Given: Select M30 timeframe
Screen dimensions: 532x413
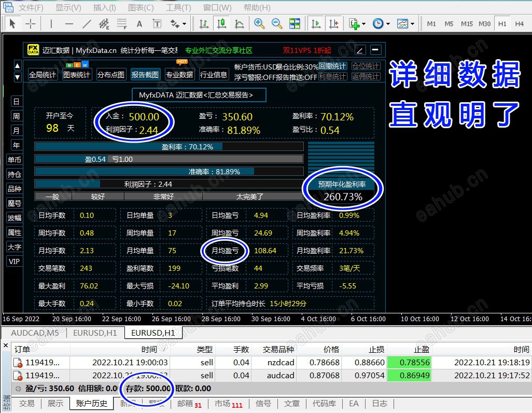Looking at the screenshot, I should point(484,24).
